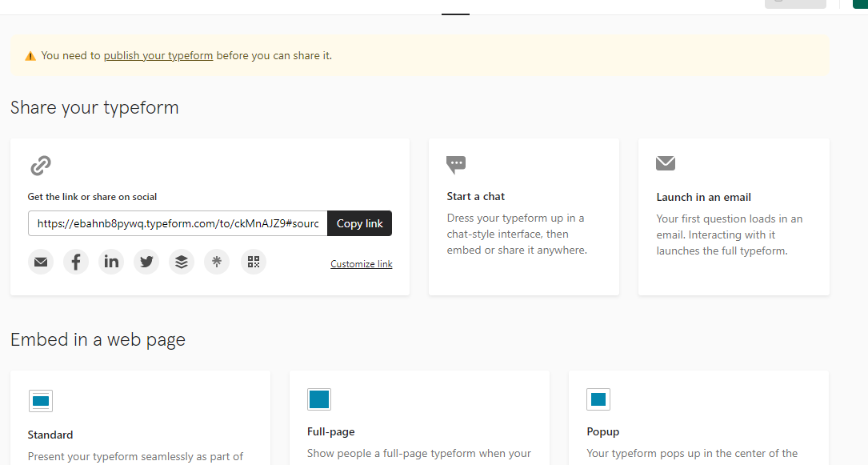Image resolution: width=868 pixels, height=465 pixels.
Task: Open Customize link
Action: 361,263
